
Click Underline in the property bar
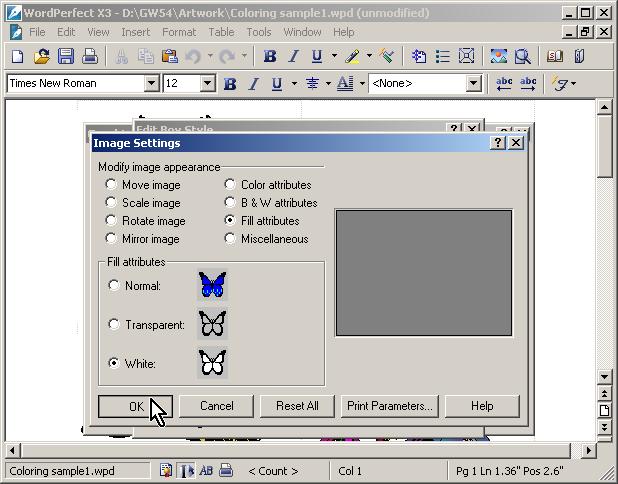[277, 84]
